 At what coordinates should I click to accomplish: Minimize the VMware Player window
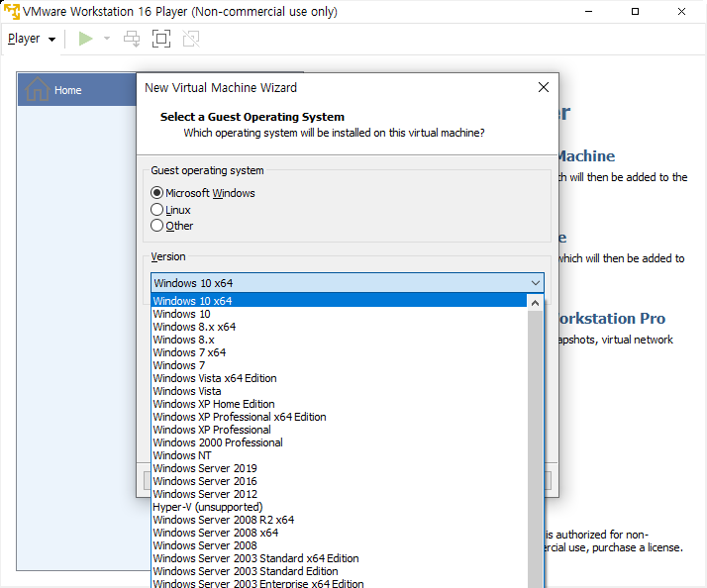588,11
